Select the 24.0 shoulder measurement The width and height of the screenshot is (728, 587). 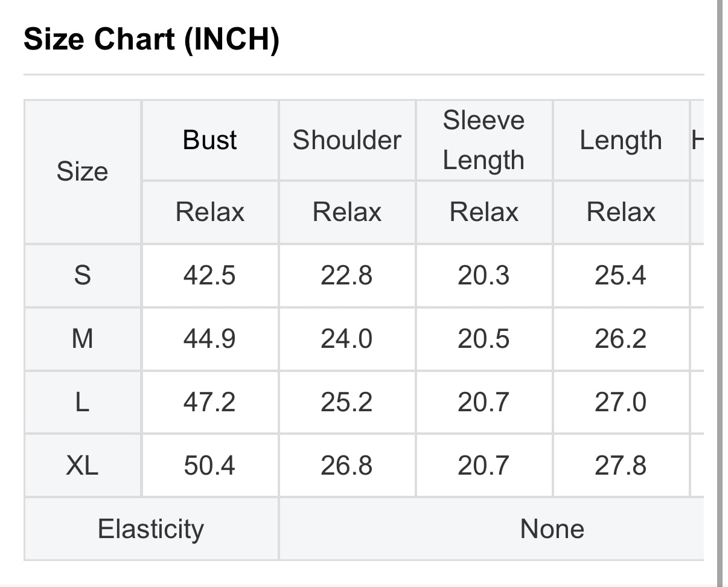pyautogui.click(x=347, y=339)
